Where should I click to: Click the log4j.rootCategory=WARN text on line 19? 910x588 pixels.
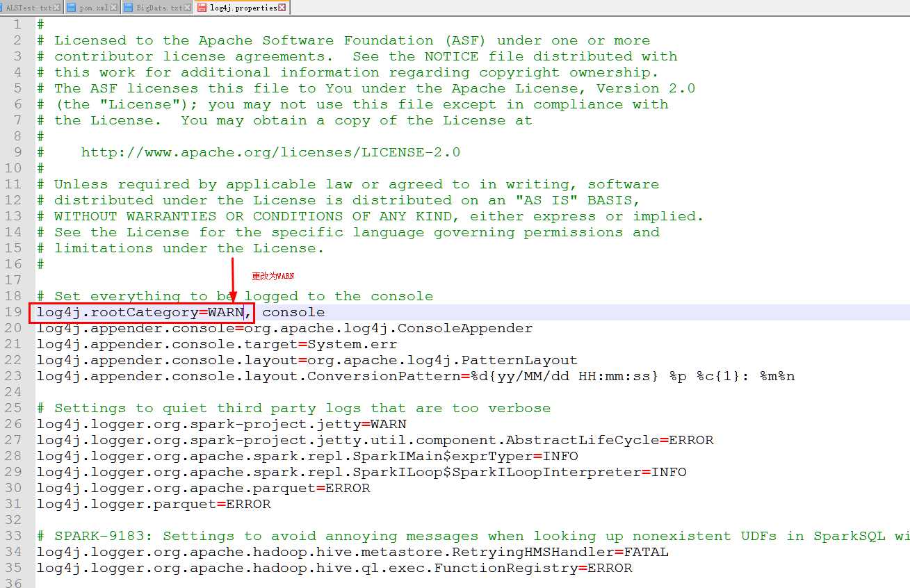(x=140, y=313)
